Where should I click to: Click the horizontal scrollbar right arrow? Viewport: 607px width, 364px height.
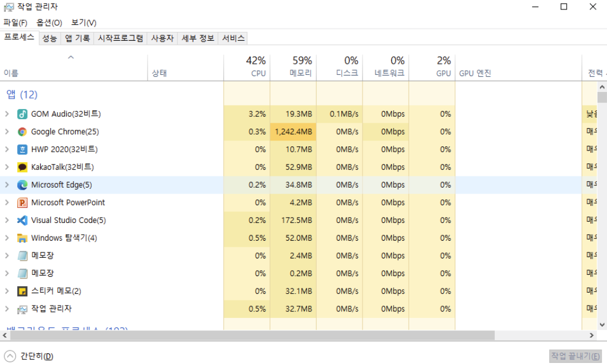click(x=592, y=335)
